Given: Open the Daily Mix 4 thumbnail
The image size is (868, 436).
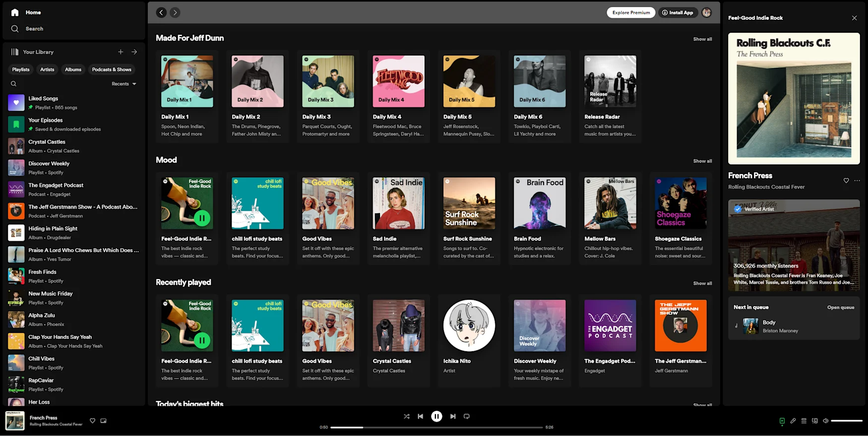Looking at the screenshot, I should coord(398,81).
